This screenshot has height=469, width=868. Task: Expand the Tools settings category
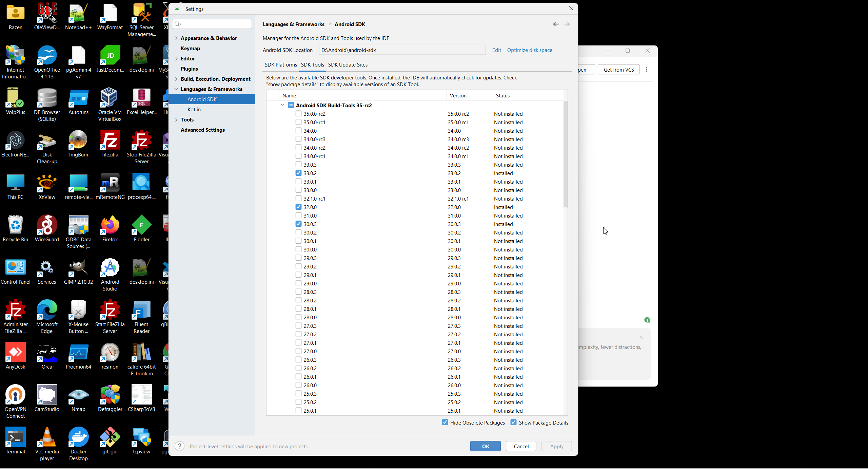[176, 120]
